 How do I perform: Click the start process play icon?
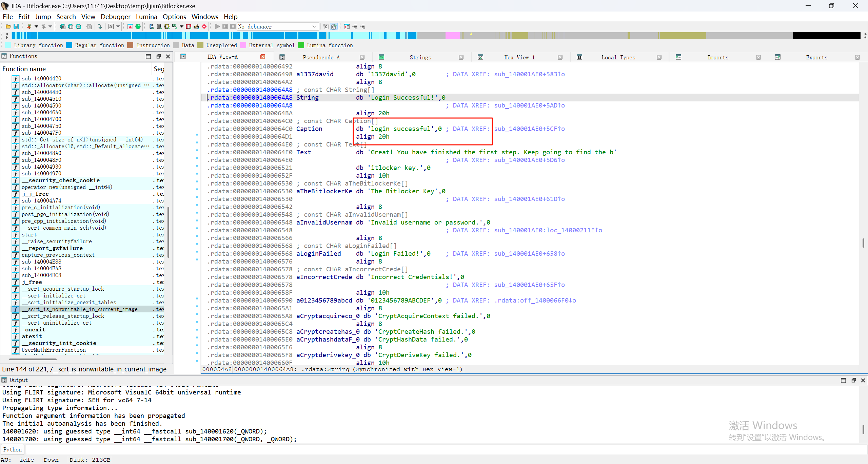coord(217,26)
